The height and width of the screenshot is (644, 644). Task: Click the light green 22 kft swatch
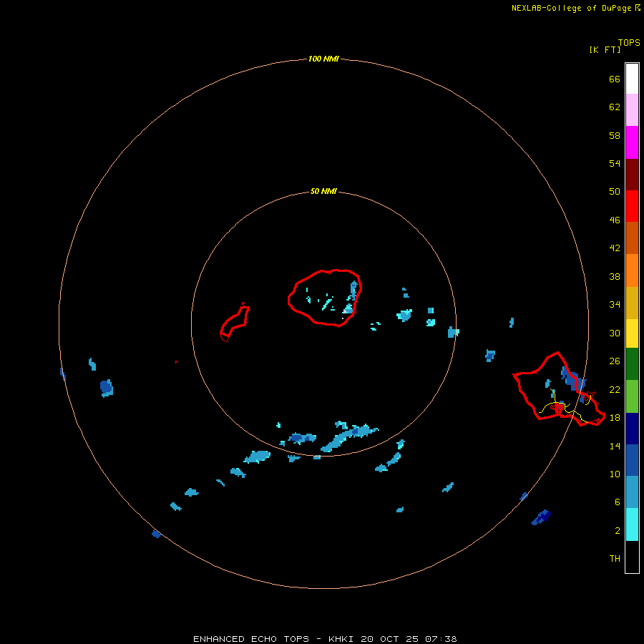tap(632, 396)
